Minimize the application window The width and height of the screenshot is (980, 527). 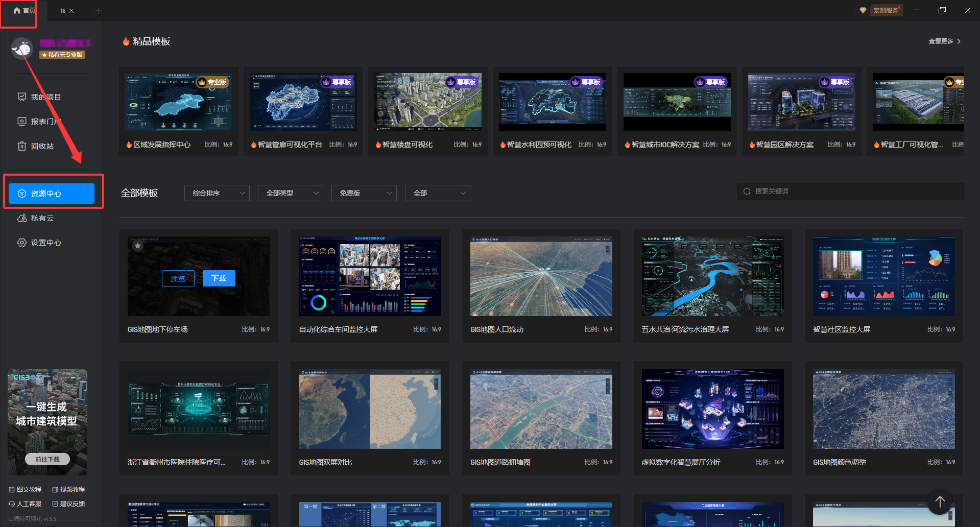917,10
